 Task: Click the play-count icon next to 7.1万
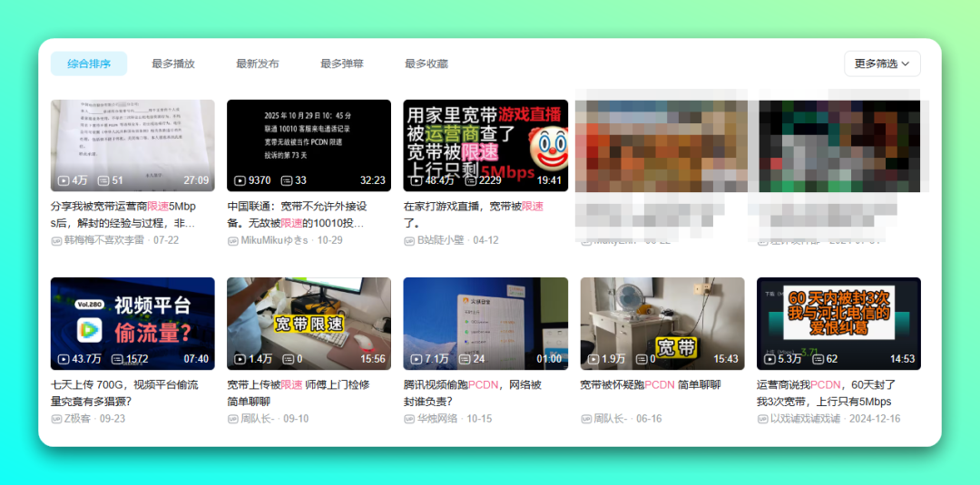[x=416, y=359]
